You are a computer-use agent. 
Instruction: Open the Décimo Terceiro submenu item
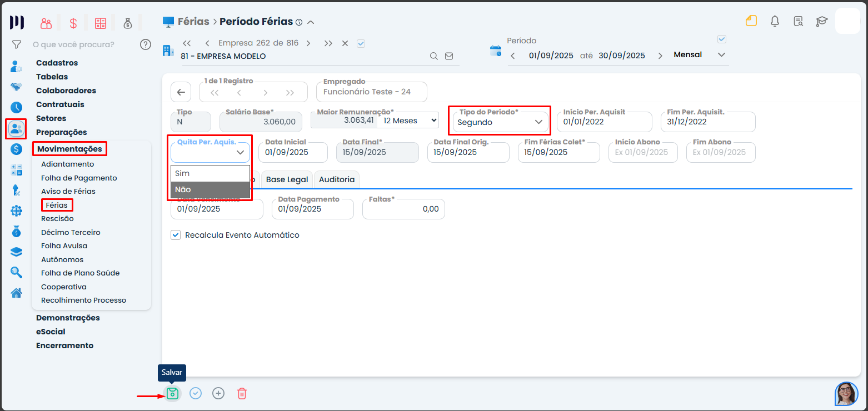[71, 232]
